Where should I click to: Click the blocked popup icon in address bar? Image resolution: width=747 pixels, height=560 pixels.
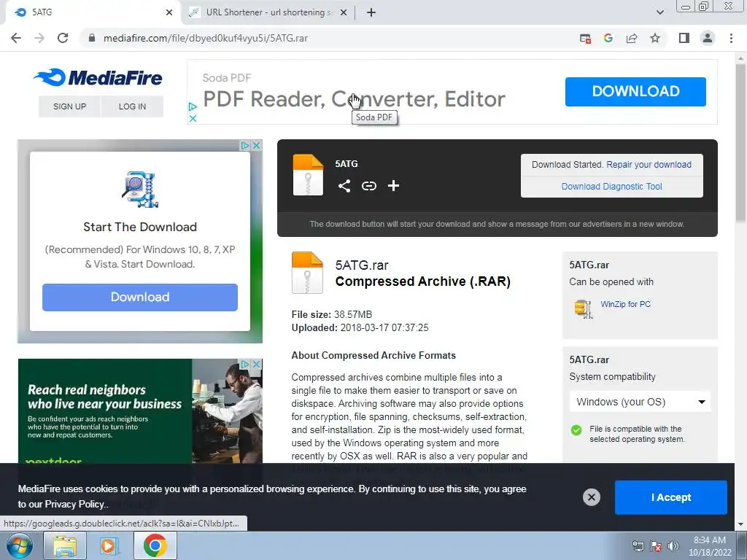(x=585, y=38)
